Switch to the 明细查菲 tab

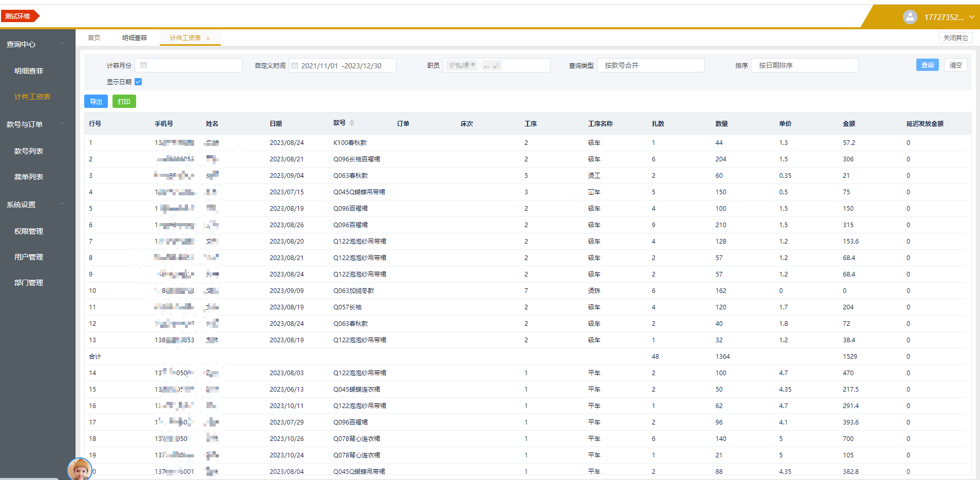pyautogui.click(x=135, y=38)
